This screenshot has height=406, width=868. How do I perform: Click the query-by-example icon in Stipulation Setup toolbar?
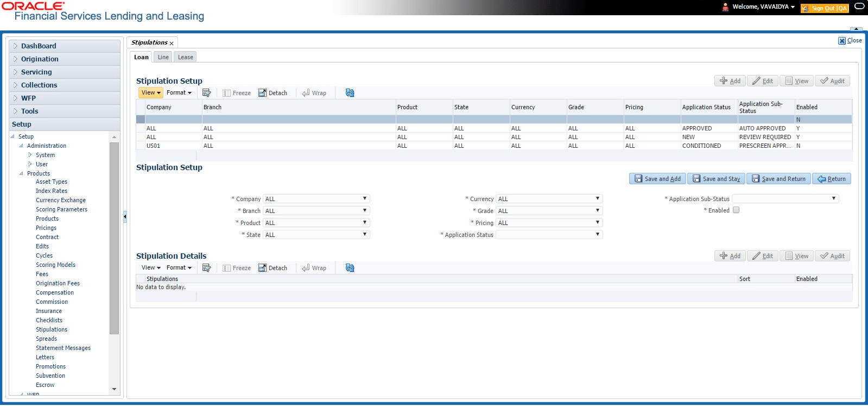coord(206,93)
